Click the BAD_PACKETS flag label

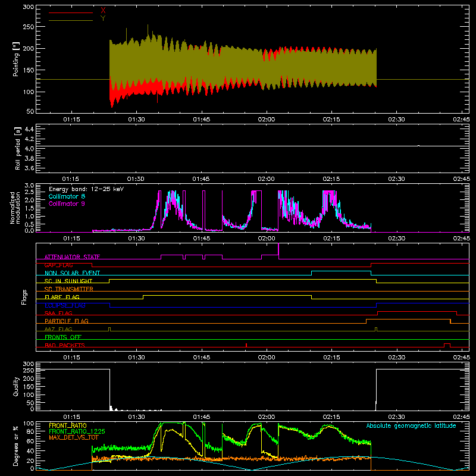point(65,345)
